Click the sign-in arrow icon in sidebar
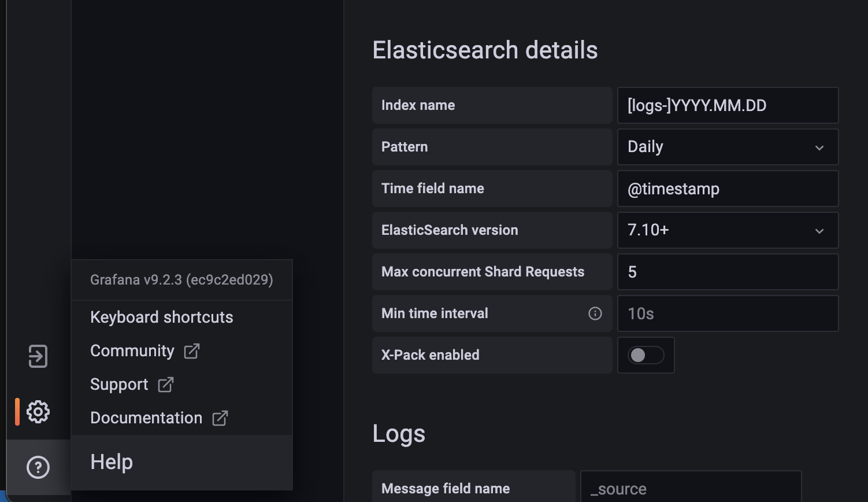Viewport: 868px width, 502px height. (38, 356)
